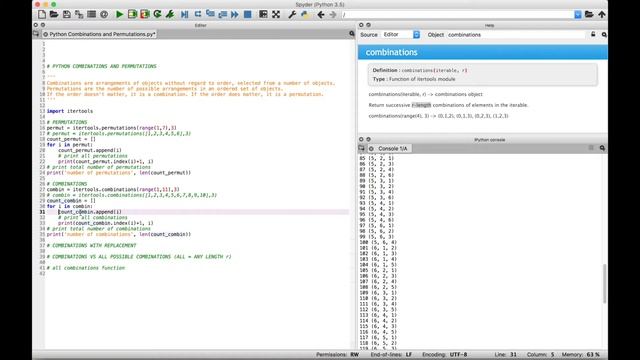Screen dimensions: 640x360
Task: Re-run last script icon
Action: (157, 14)
